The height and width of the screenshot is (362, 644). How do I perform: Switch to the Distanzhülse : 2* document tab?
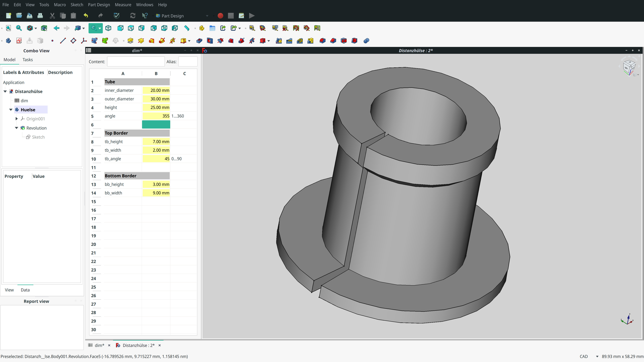coord(139,345)
